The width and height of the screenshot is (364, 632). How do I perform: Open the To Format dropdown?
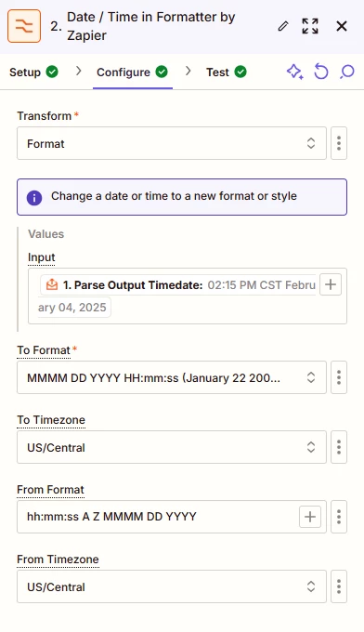click(x=172, y=377)
